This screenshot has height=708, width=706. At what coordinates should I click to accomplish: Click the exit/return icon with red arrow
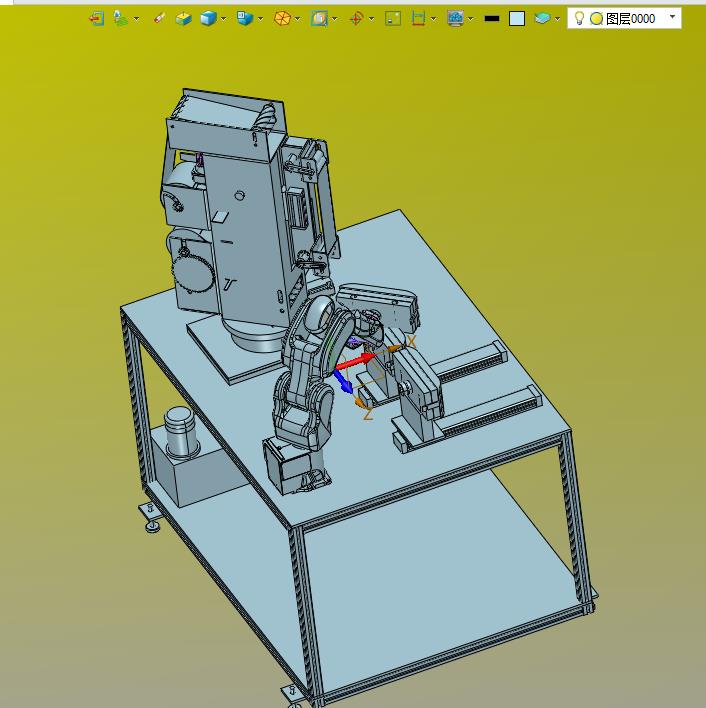click(x=97, y=19)
